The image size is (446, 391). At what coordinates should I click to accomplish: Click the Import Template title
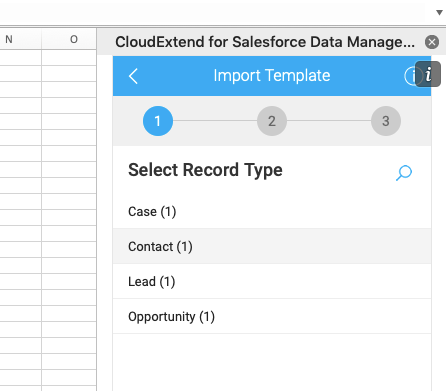272,76
